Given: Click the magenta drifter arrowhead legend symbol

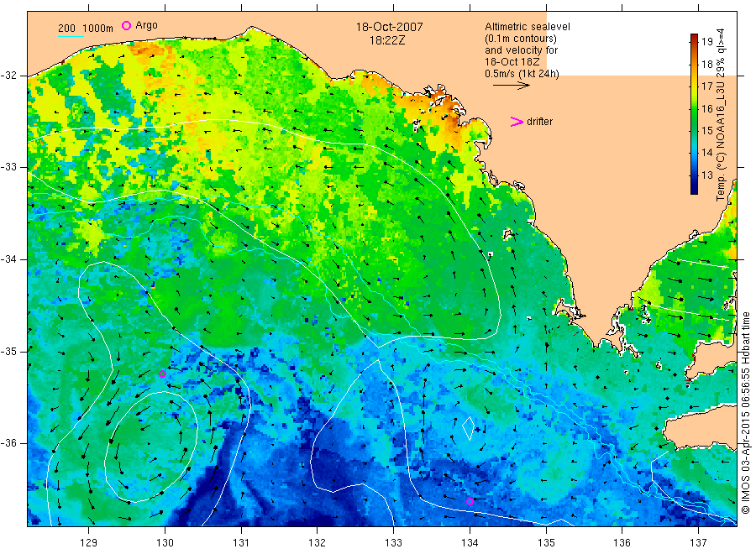Looking at the screenshot, I should 517,122.
